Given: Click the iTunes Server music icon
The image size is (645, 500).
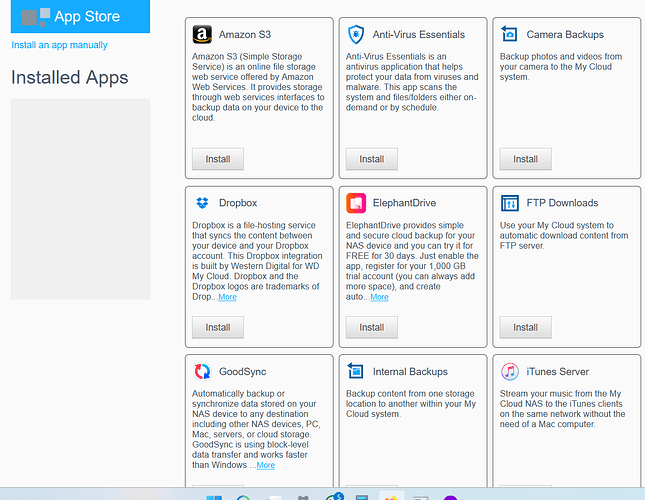Looking at the screenshot, I should tap(509, 372).
